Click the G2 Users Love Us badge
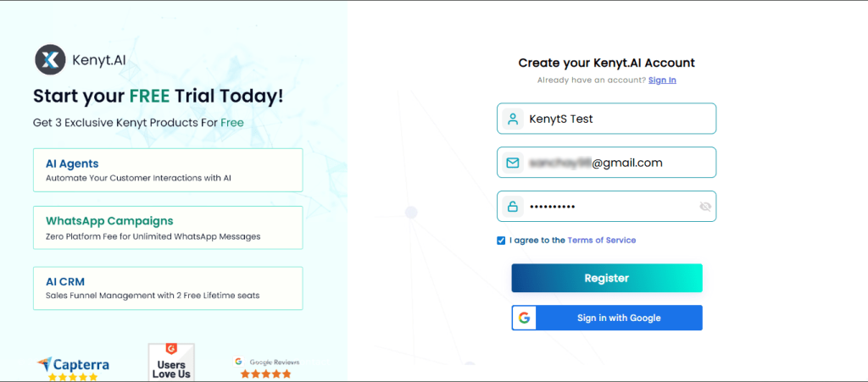 coord(171,363)
